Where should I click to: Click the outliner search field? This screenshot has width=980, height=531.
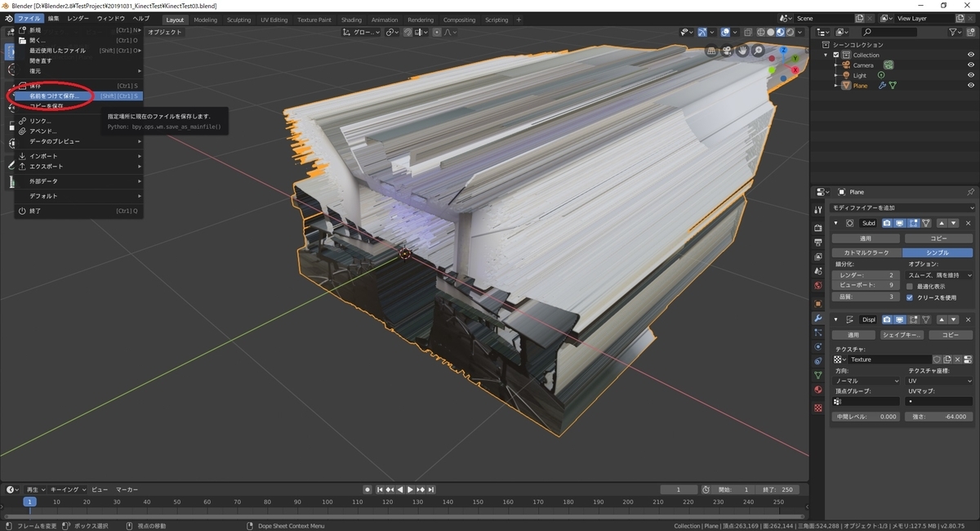pyautogui.click(x=889, y=32)
